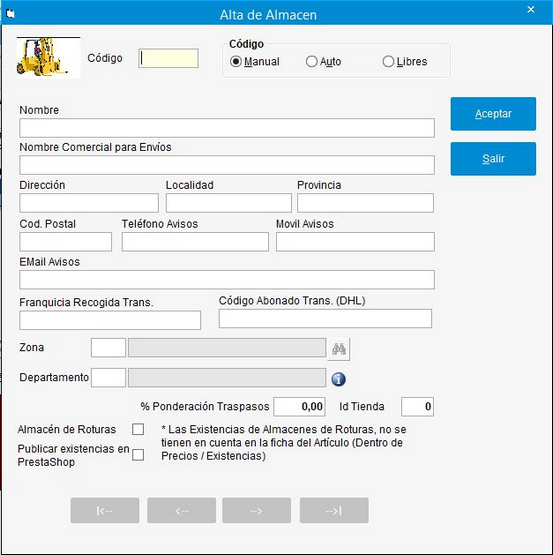Click the Teléfono Avisos input field
The width and height of the screenshot is (553, 555).
coord(195,242)
